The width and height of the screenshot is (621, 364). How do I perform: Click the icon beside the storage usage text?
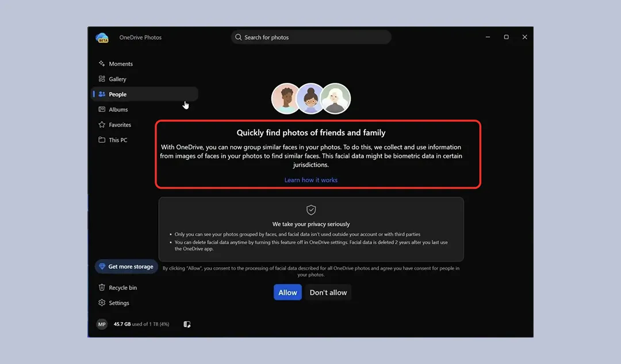(x=187, y=324)
